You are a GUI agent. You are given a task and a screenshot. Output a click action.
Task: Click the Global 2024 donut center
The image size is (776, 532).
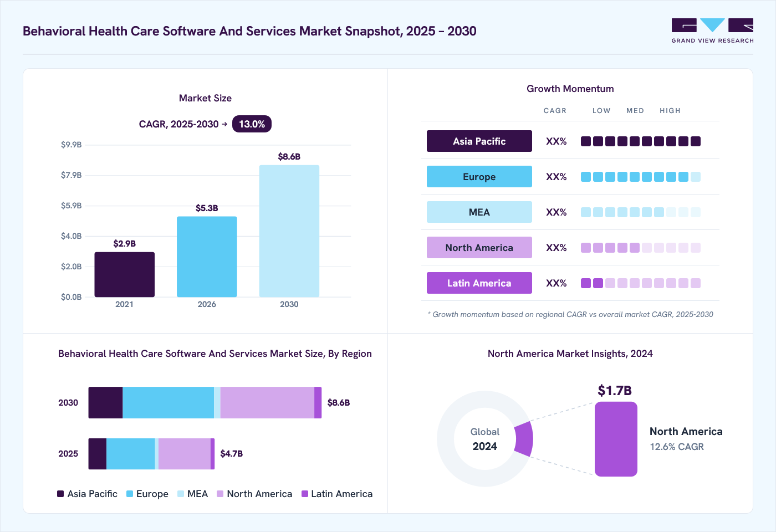coord(485,439)
